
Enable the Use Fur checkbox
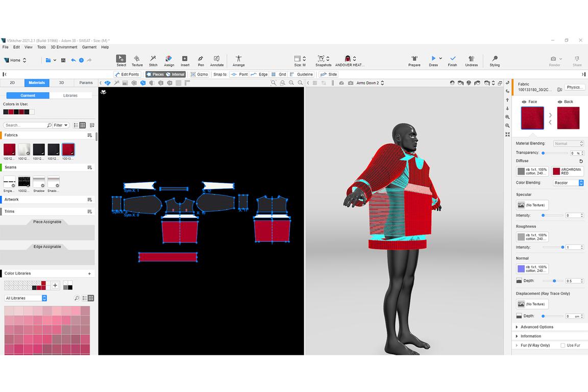tap(563, 346)
